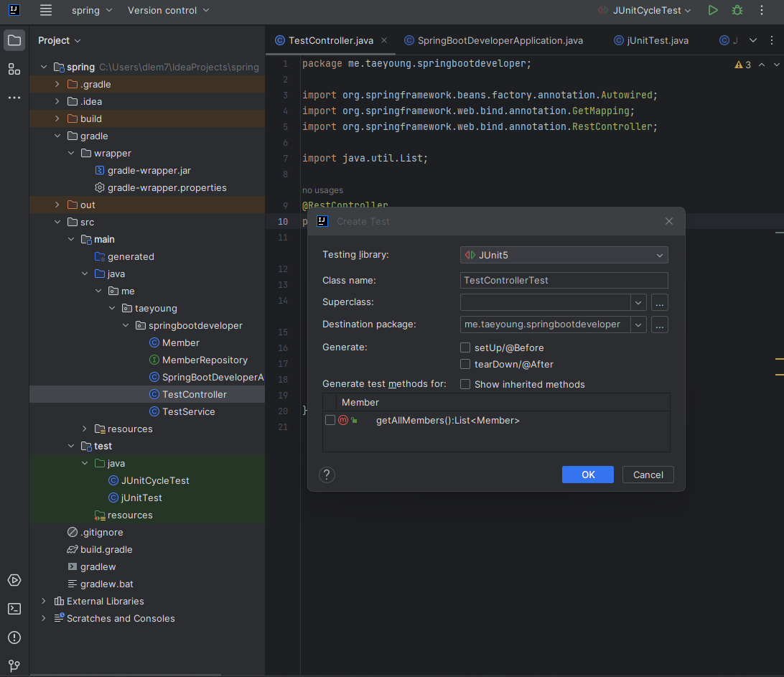Show hidden editor tabs dropdown
The height and width of the screenshot is (677, 784).
pos(752,40)
